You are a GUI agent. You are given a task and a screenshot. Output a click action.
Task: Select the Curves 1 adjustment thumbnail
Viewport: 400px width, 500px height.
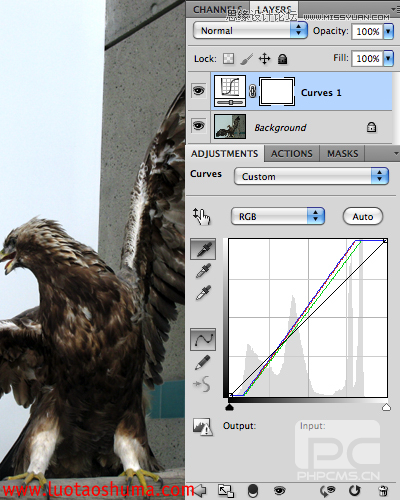point(230,91)
